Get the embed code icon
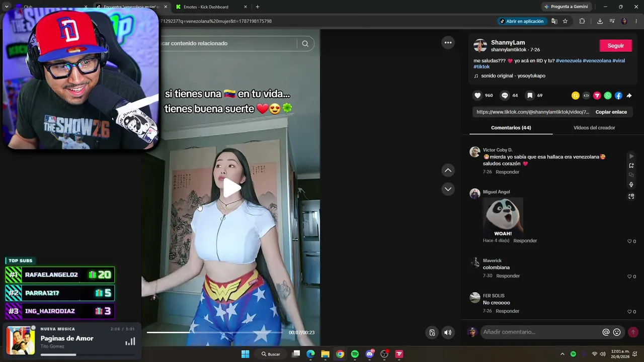This screenshot has height=362, width=644. [586, 96]
